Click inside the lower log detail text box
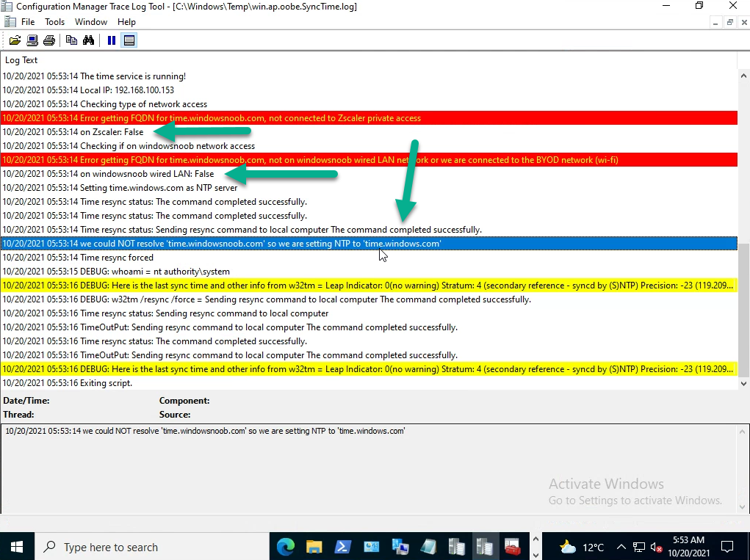 coord(369,468)
